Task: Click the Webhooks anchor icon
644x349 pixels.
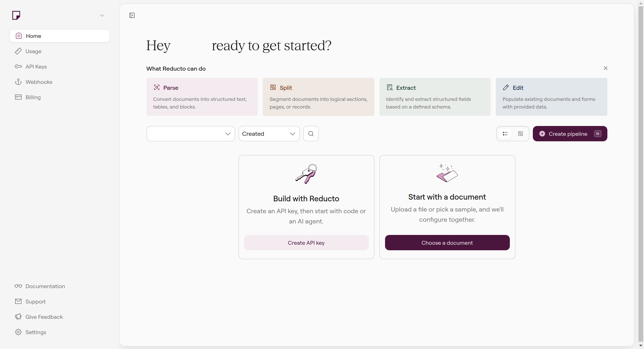Action: click(x=18, y=82)
